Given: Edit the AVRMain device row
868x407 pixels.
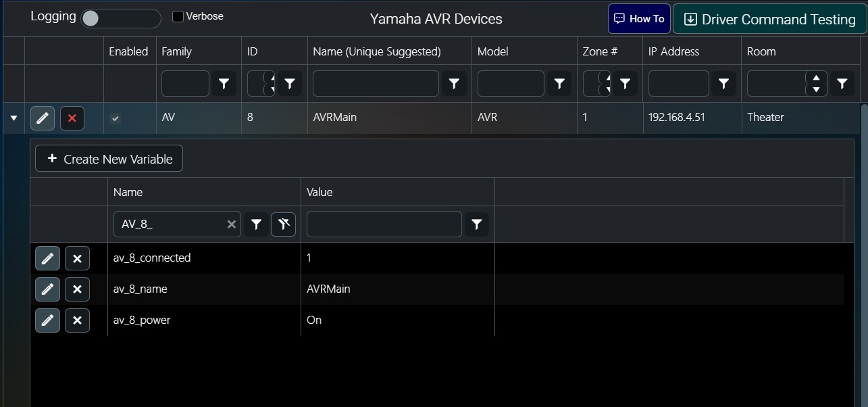Looking at the screenshot, I should click(42, 118).
